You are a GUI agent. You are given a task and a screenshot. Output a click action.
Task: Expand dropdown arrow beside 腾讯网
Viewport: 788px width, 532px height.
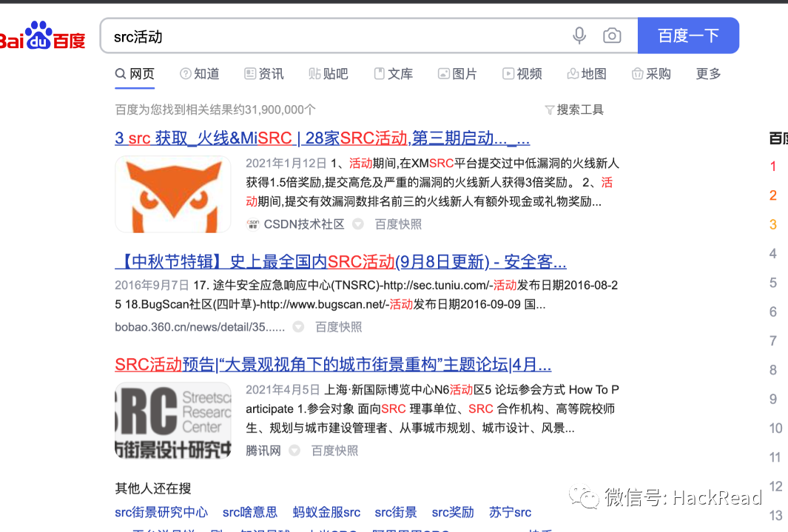coord(294,451)
